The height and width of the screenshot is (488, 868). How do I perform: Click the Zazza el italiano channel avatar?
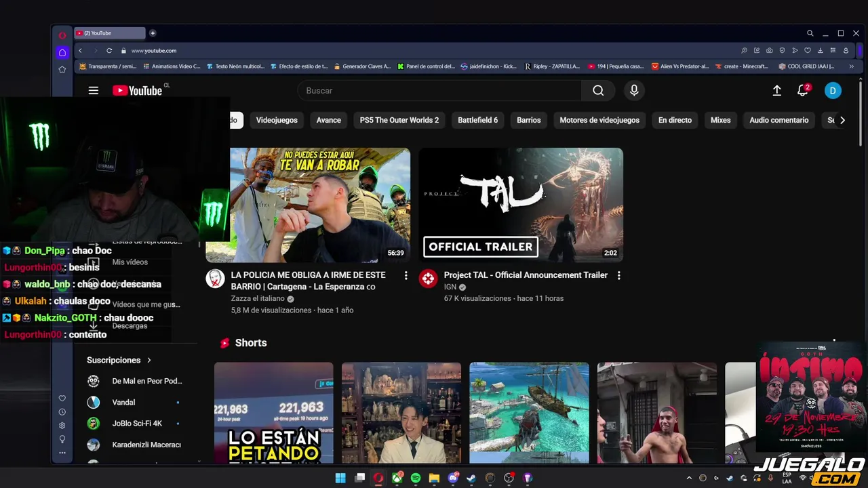(215, 279)
